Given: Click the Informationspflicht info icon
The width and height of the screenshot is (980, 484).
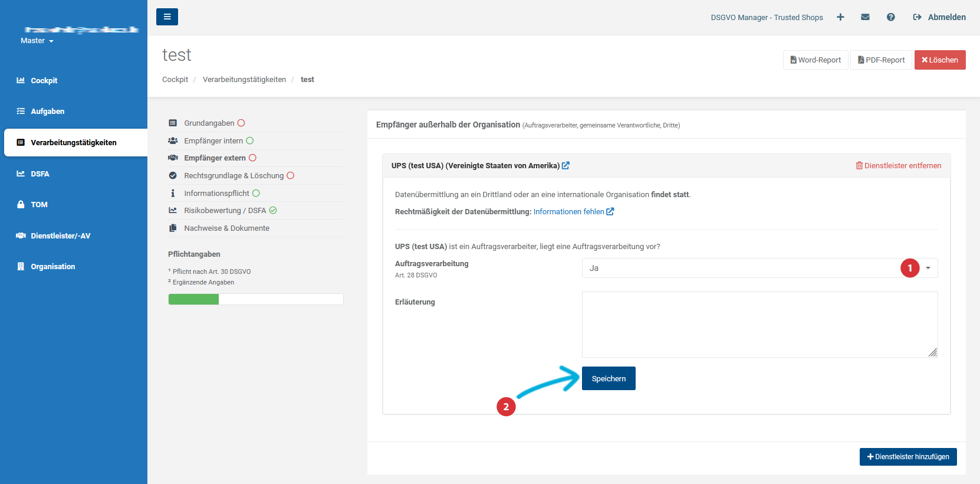Looking at the screenshot, I should [173, 194].
